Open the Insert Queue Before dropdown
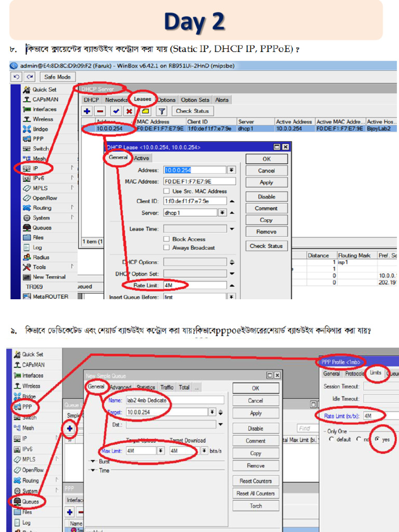Screen dimensions: 399x532 (231, 297)
